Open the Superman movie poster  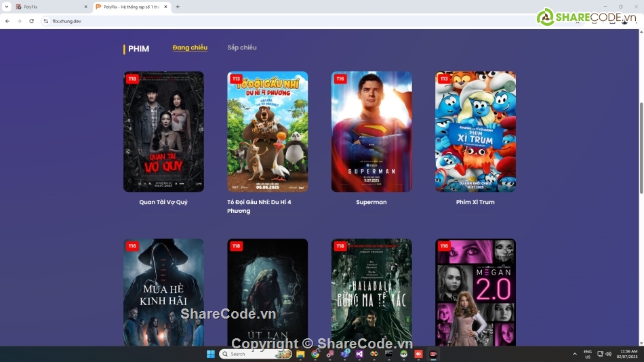point(371,132)
